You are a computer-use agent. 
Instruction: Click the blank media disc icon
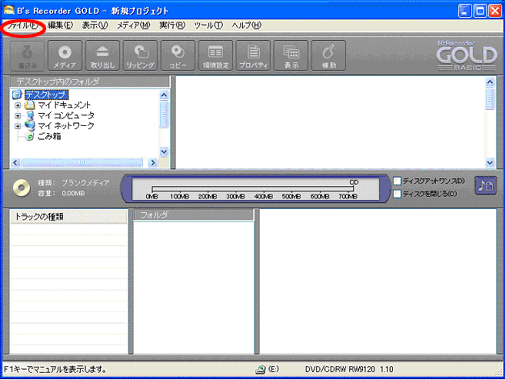22,188
